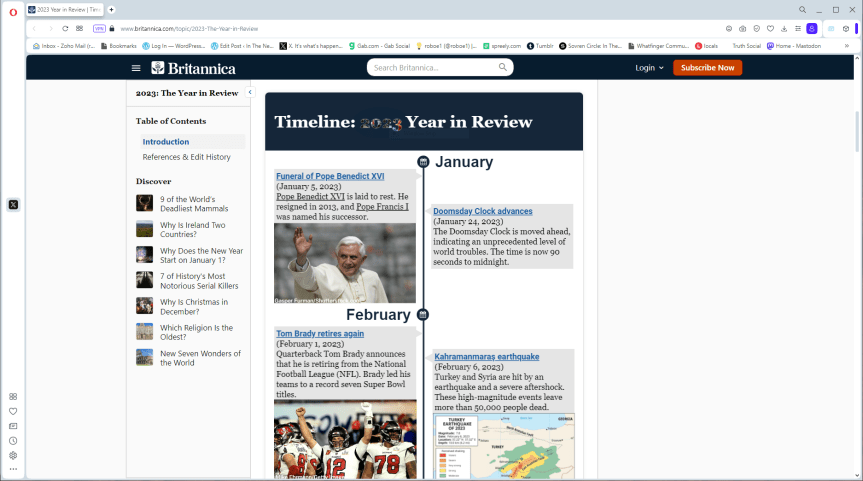863x481 pixels.
Task: Open workspaces icon in Opera sidebar
Action: [x=13, y=396]
